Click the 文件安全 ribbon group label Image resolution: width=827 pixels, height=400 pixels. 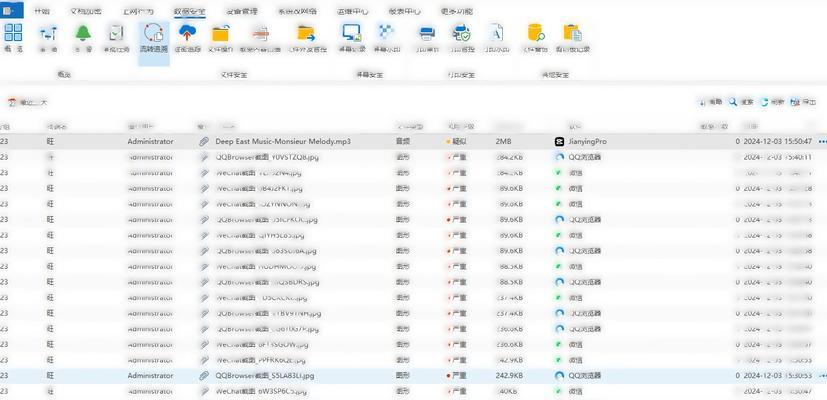point(234,75)
